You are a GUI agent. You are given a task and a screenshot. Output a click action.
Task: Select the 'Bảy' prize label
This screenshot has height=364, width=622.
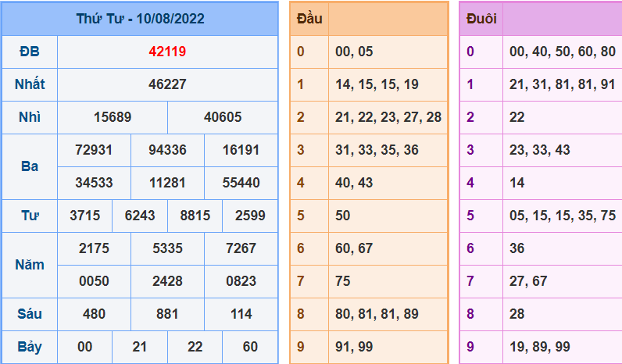coord(30,347)
